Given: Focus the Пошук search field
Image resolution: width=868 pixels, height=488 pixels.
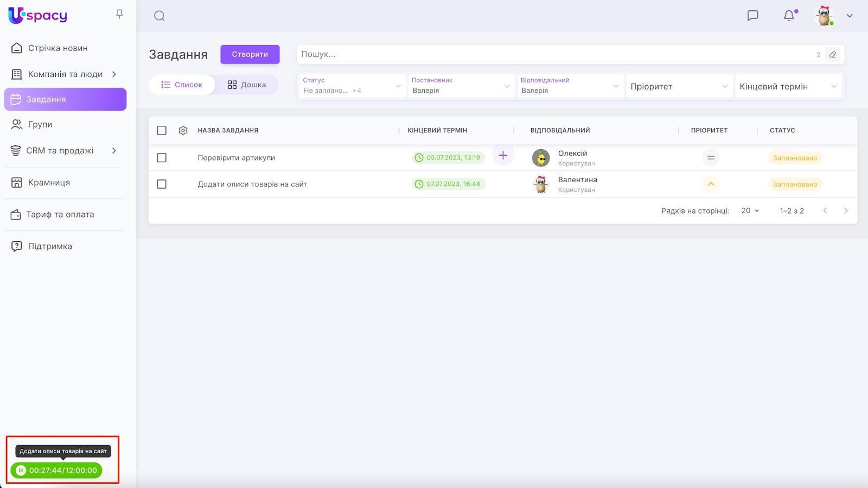Looking at the screenshot, I should tap(553, 54).
